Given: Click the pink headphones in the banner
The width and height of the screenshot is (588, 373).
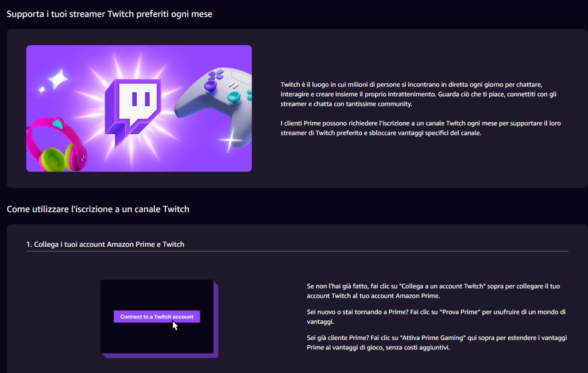Looking at the screenshot, I should coord(56,145).
